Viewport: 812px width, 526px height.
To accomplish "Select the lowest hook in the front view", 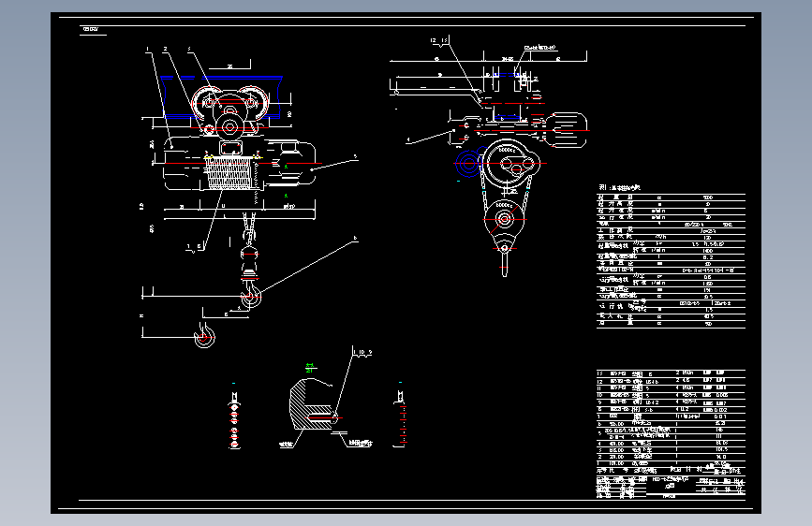I will [204, 335].
